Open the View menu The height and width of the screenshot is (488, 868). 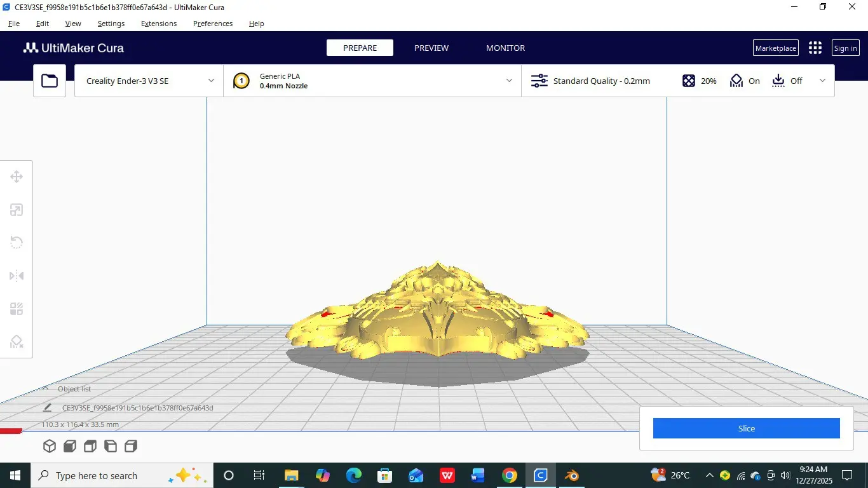click(73, 24)
